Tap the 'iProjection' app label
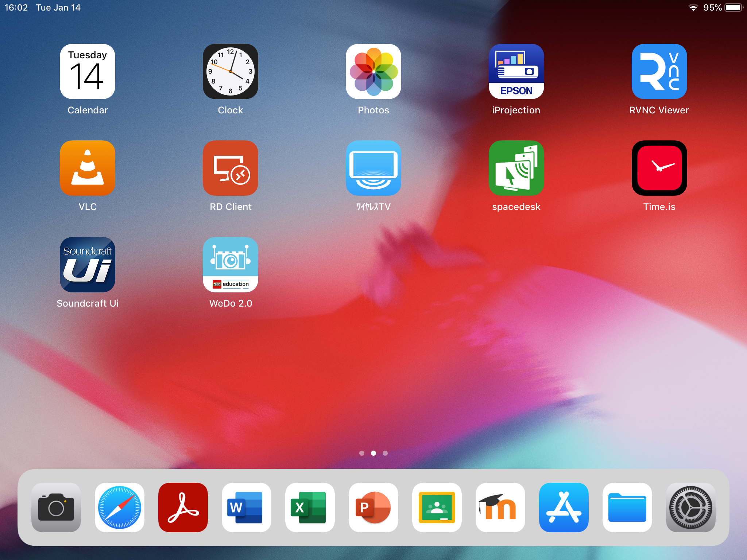 pos(516,110)
